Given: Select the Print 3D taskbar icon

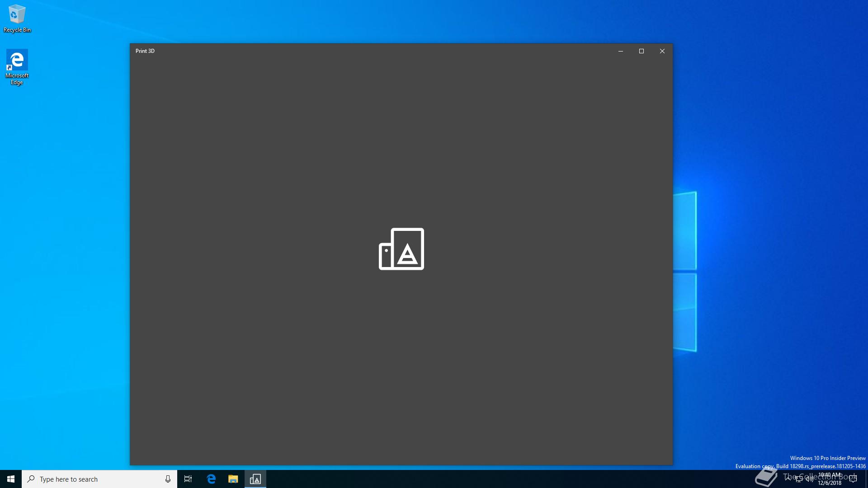Looking at the screenshot, I should 255,479.
